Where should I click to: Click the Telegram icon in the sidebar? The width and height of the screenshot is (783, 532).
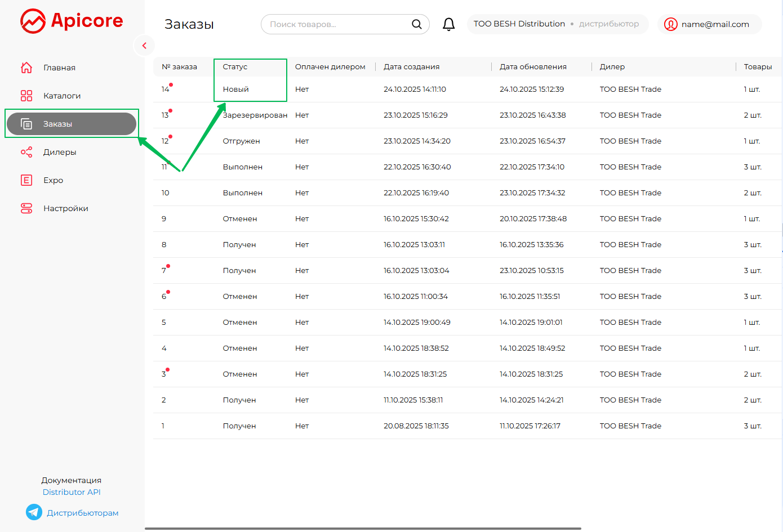pyautogui.click(x=34, y=512)
